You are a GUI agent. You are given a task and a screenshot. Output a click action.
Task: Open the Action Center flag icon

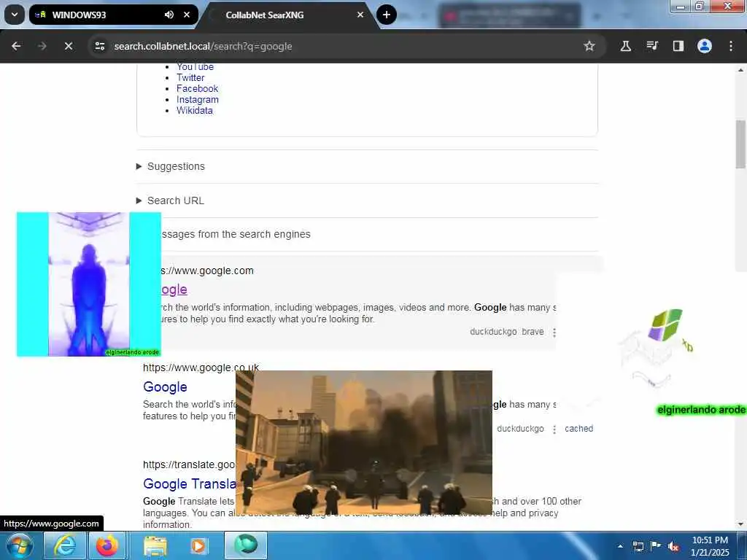pyautogui.click(x=656, y=546)
